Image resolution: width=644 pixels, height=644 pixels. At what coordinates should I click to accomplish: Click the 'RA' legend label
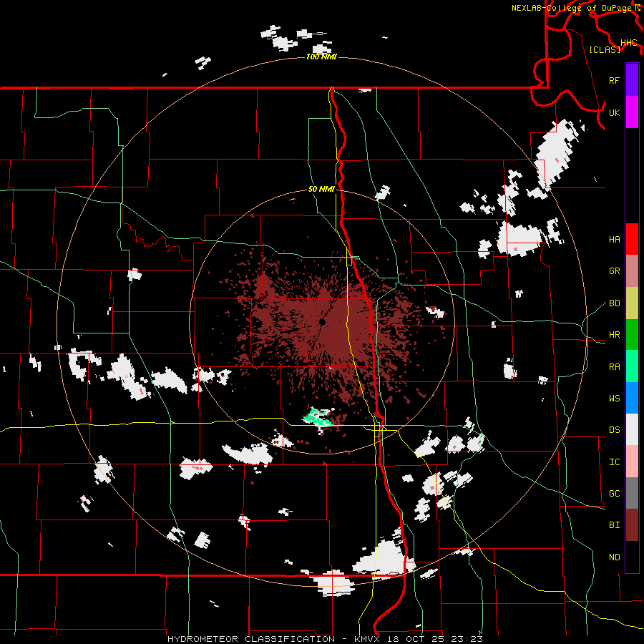(614, 367)
